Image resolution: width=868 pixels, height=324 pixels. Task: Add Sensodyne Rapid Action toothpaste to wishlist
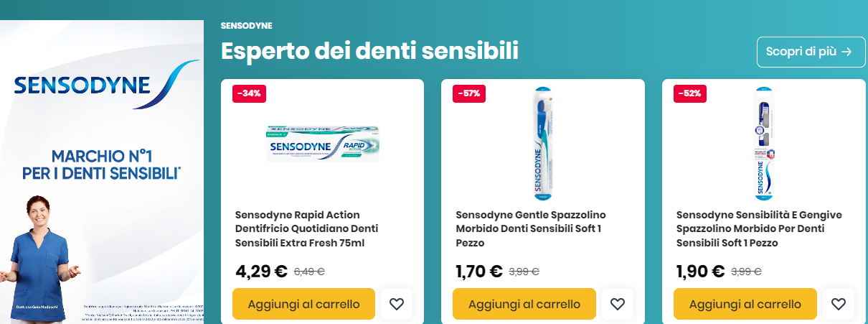click(397, 304)
